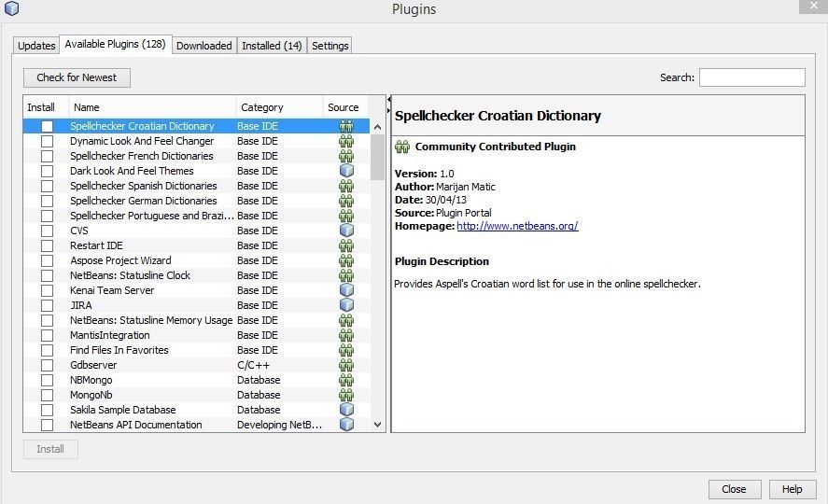Click cube source icon for Sakila Sample Database
Viewport: 828px width, 504px height.
pyautogui.click(x=346, y=409)
